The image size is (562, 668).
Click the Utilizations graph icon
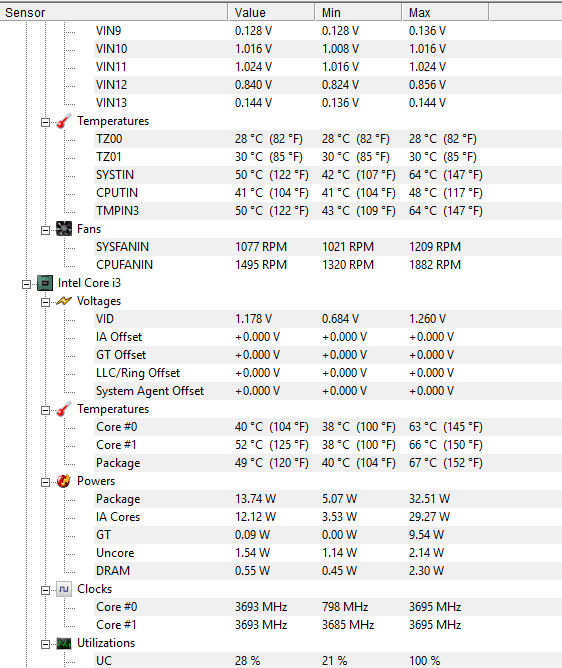[64, 643]
